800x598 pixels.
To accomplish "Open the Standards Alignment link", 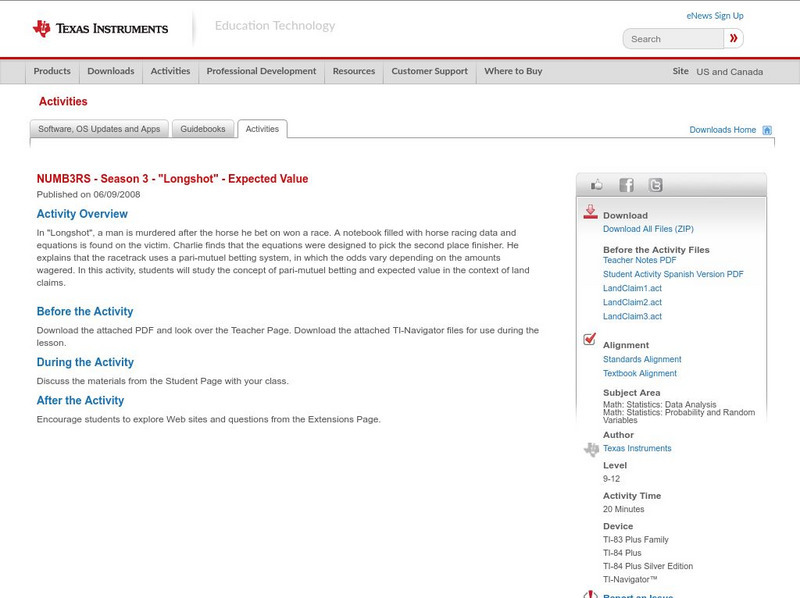I will click(x=642, y=359).
